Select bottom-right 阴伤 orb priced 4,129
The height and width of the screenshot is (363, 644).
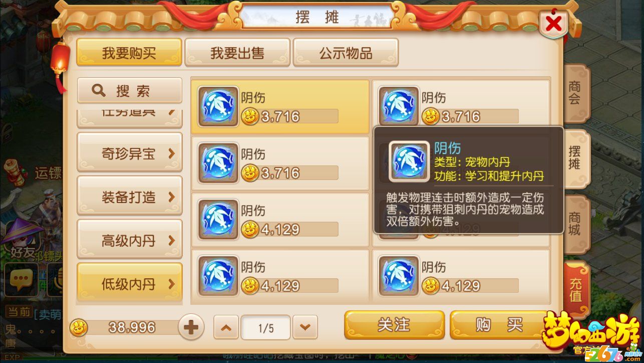tap(399, 276)
